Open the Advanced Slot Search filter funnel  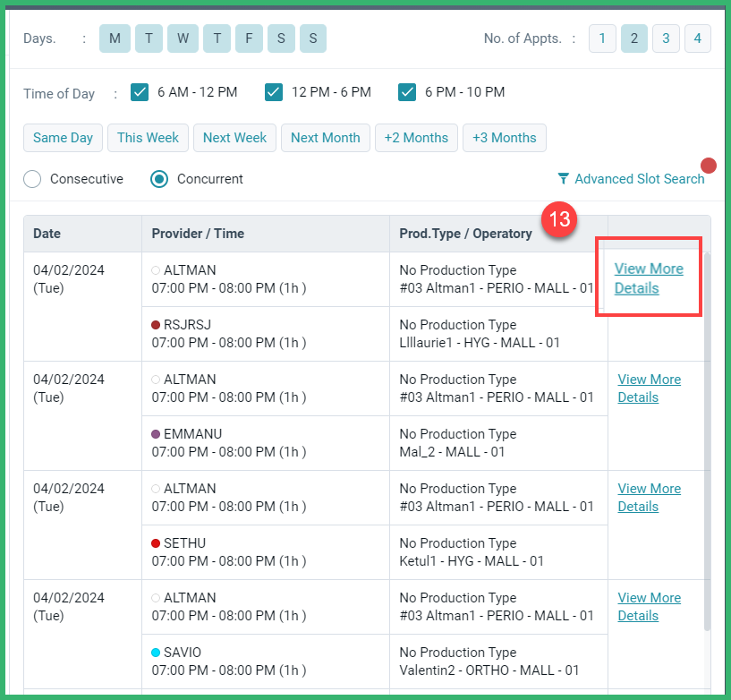[x=563, y=179]
